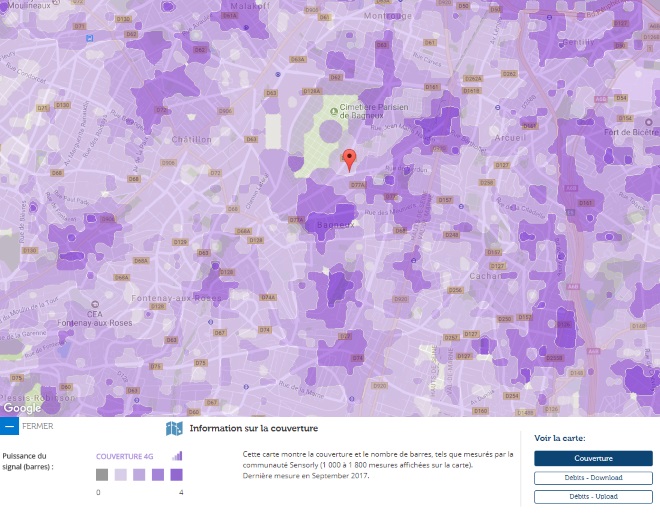Image resolution: width=660 pixels, height=518 pixels.
Task: Click the Cachan label on the map
Action: 485,276
